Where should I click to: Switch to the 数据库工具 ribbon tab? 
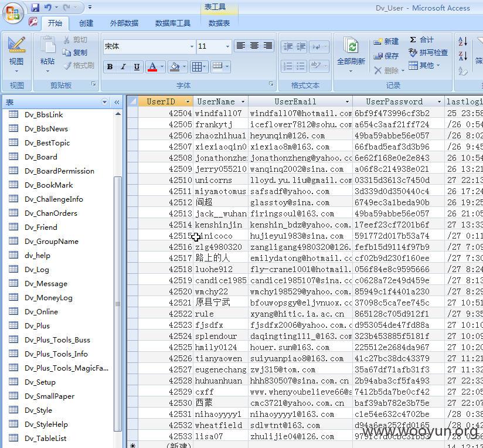click(172, 23)
